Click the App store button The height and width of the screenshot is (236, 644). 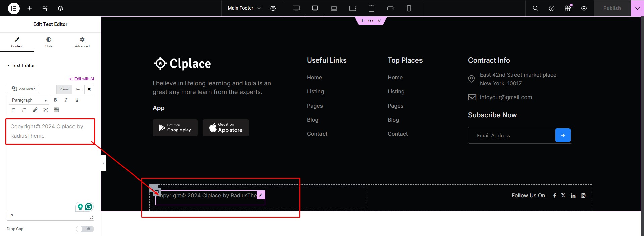pyautogui.click(x=226, y=128)
